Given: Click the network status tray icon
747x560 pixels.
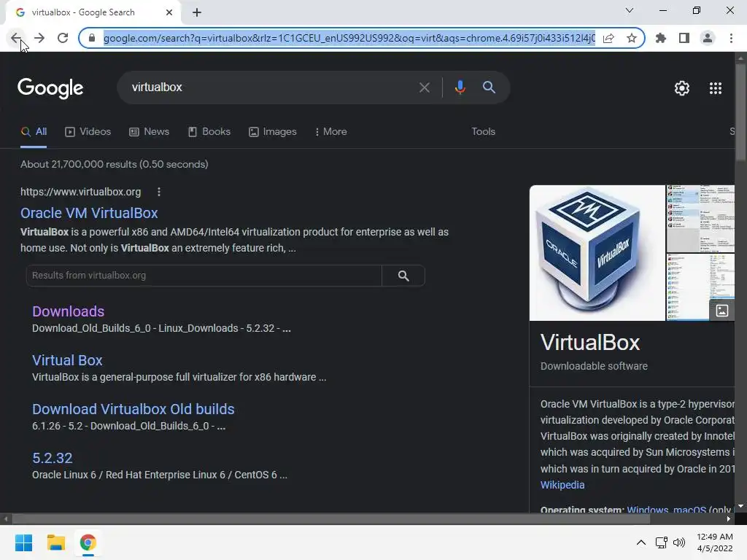Looking at the screenshot, I should coord(661,542).
